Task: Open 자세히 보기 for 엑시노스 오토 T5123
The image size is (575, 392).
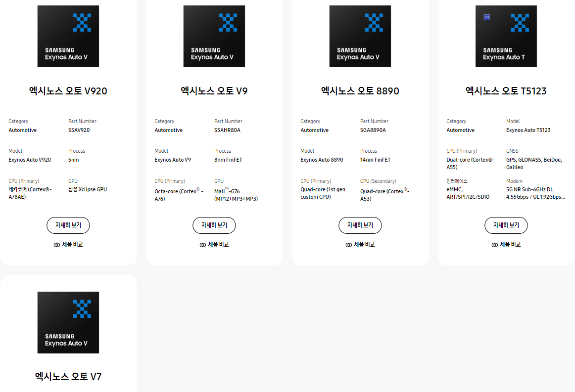Action: point(506,225)
